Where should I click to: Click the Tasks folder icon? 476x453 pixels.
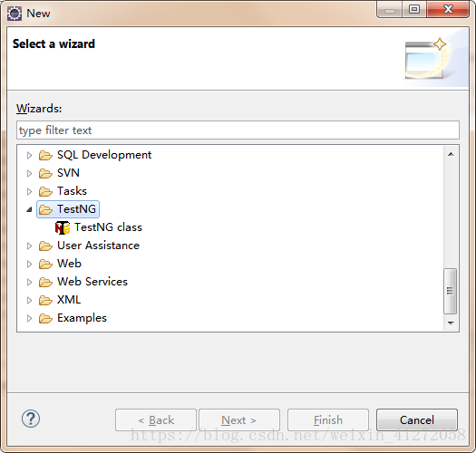[x=45, y=191]
